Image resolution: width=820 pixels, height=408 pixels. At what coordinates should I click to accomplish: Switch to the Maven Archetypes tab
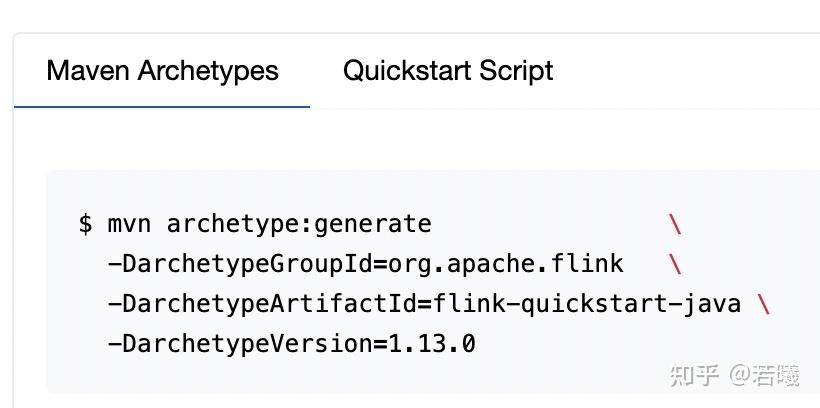click(162, 71)
